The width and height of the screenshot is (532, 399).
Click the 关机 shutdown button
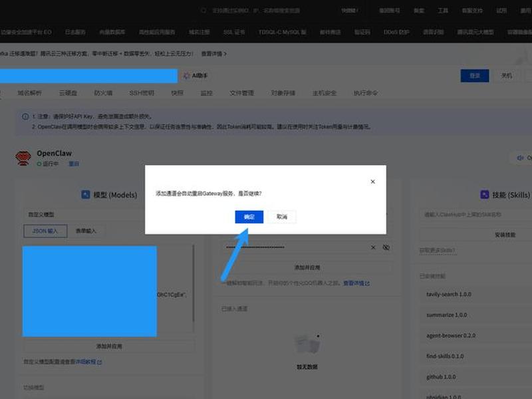pyautogui.click(x=507, y=76)
